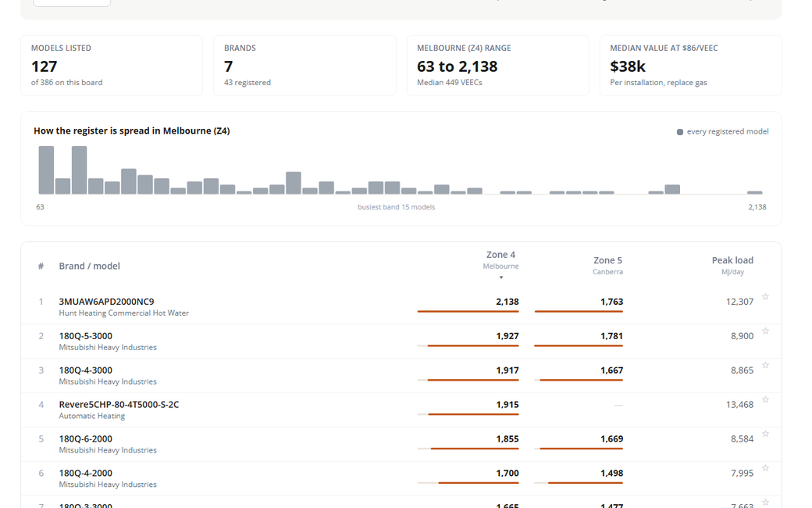Open model 3MUAW6APD2000NC9

coord(106,302)
